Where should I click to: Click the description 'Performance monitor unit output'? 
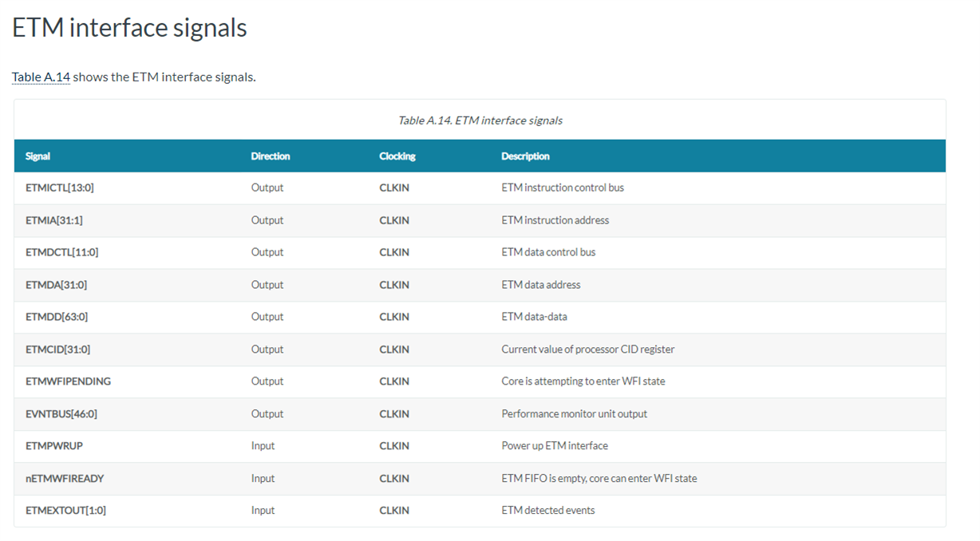575,414
